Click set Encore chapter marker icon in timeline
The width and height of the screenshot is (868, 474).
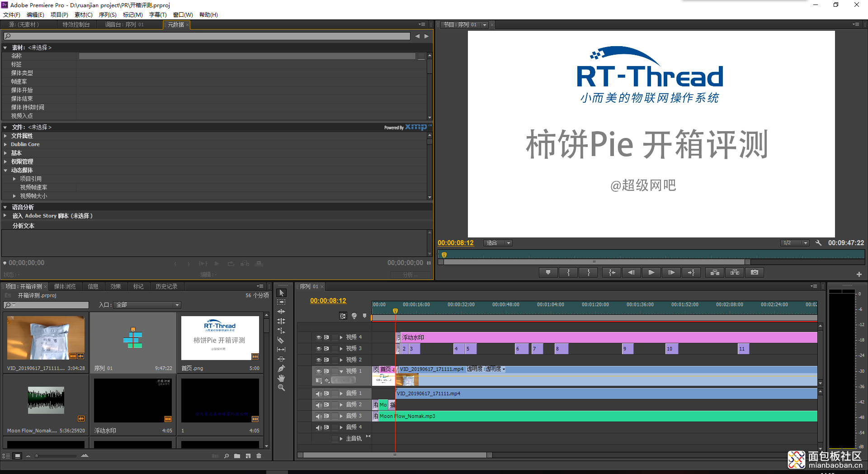point(354,316)
